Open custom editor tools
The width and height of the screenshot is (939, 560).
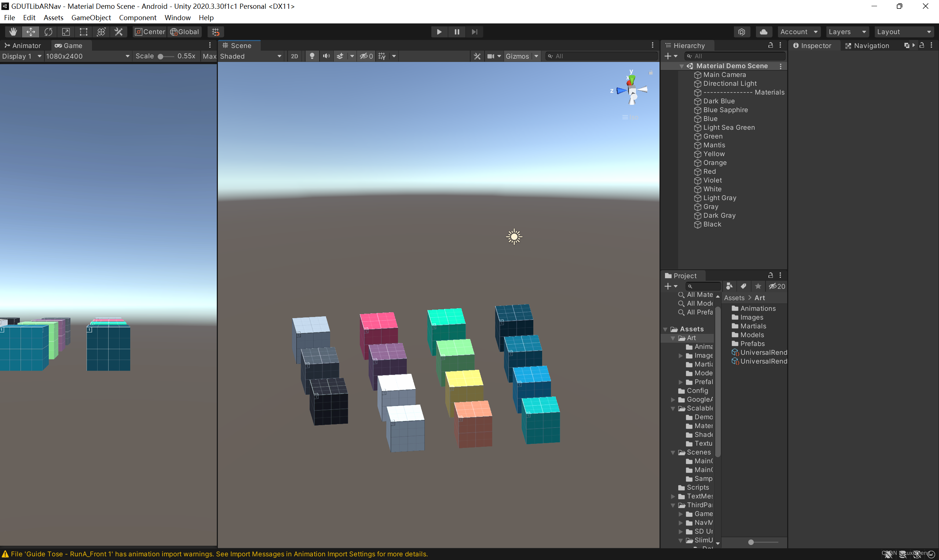(x=118, y=32)
